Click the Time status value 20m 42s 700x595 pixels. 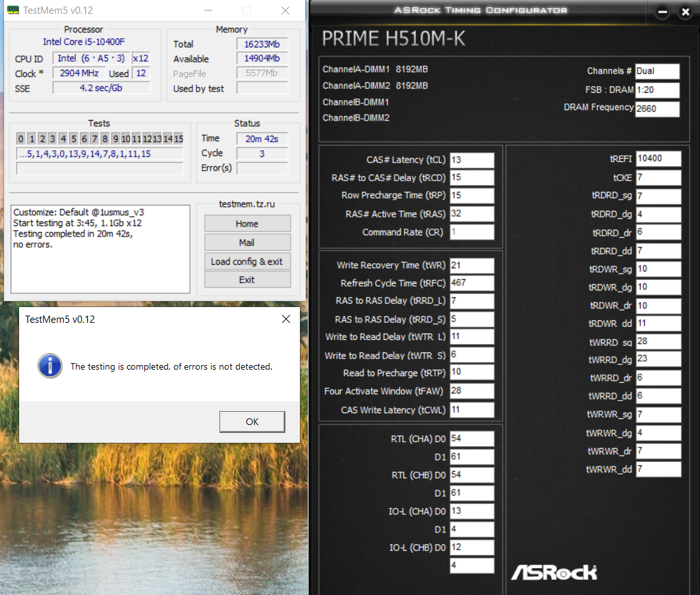point(262,139)
